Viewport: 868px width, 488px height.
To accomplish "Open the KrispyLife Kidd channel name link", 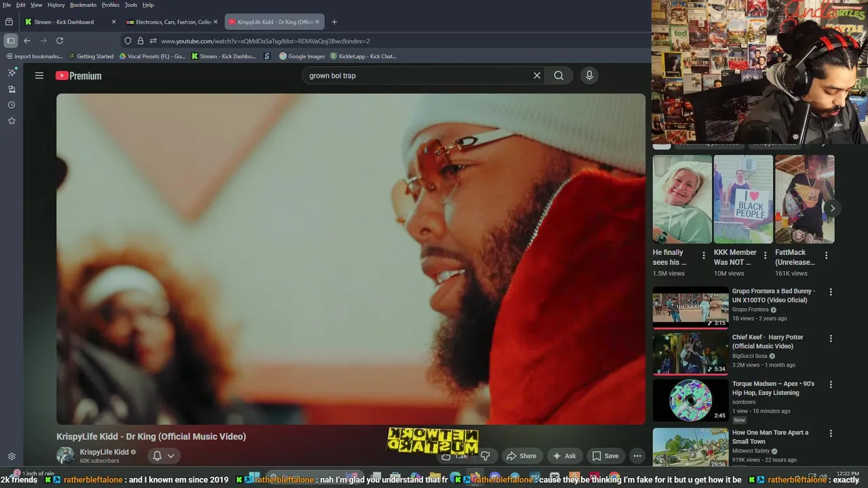I will pyautogui.click(x=104, y=452).
